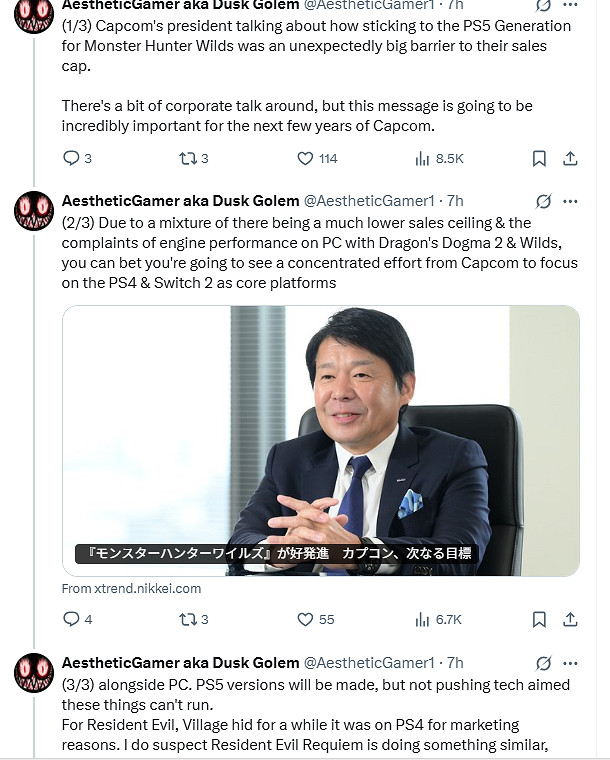Image resolution: width=610 pixels, height=760 pixels.
Task: Open more options on the (1/3) tweet
Action: 570,5
